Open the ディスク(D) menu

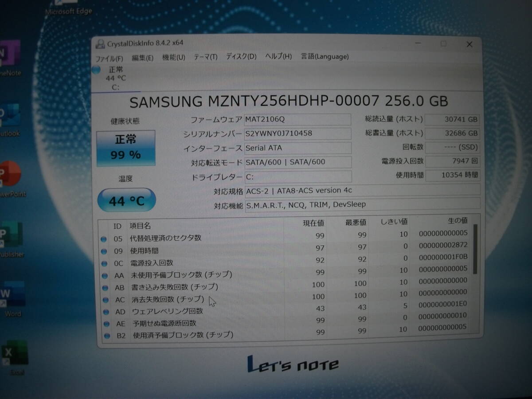coord(241,56)
